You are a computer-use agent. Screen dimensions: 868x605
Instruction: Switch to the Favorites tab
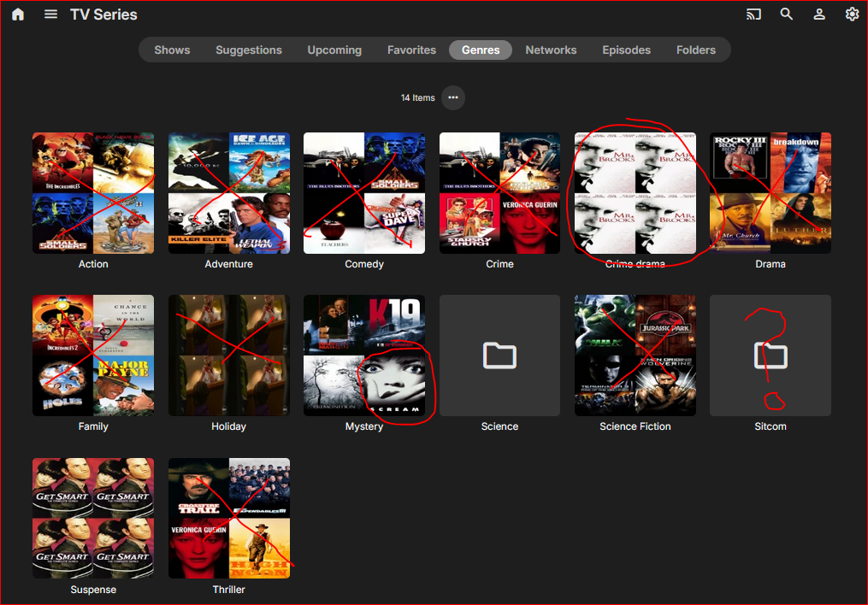(x=411, y=50)
